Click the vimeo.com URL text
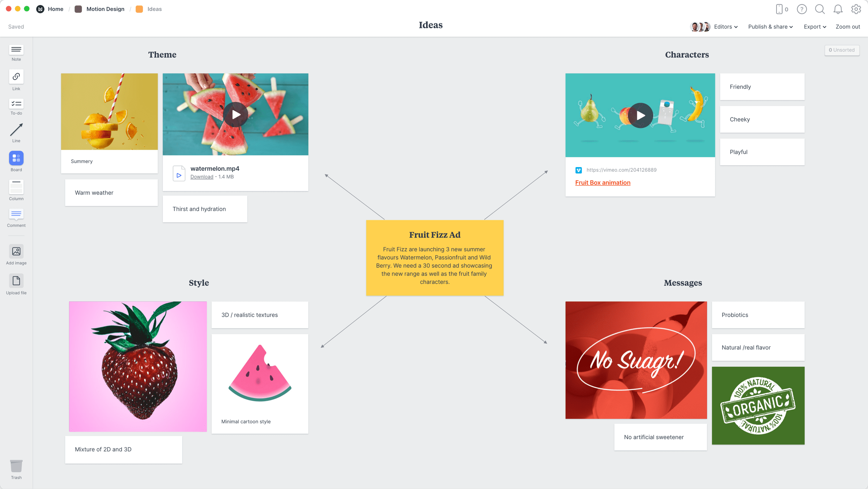 point(621,170)
